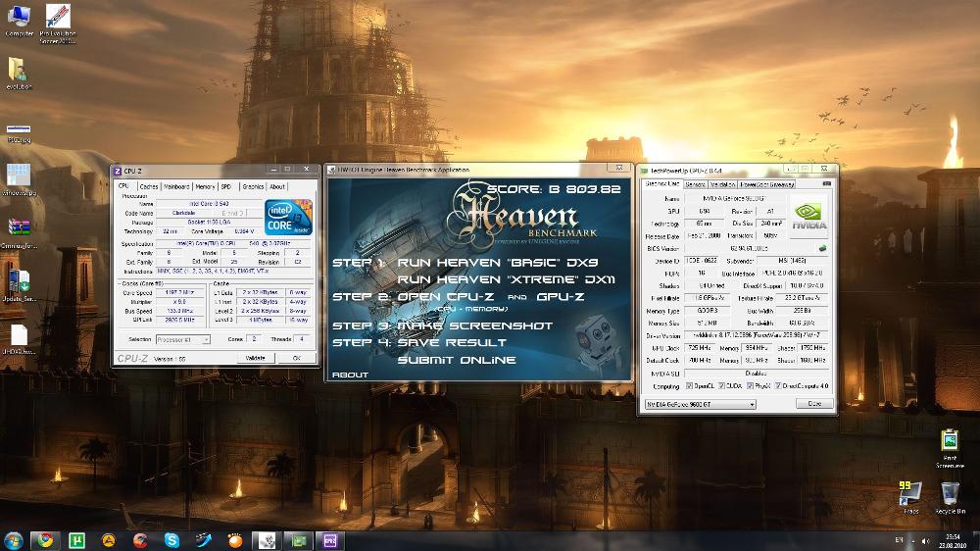This screenshot has width=980, height=551.
Task: Click the Core Speed value in CPU-Z
Action: pos(178,292)
